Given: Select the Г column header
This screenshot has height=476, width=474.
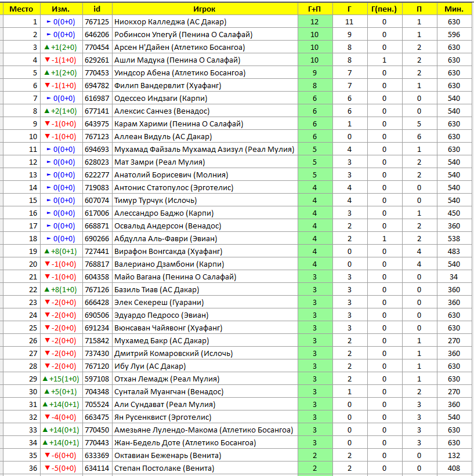Looking at the screenshot, I should pos(350,9).
